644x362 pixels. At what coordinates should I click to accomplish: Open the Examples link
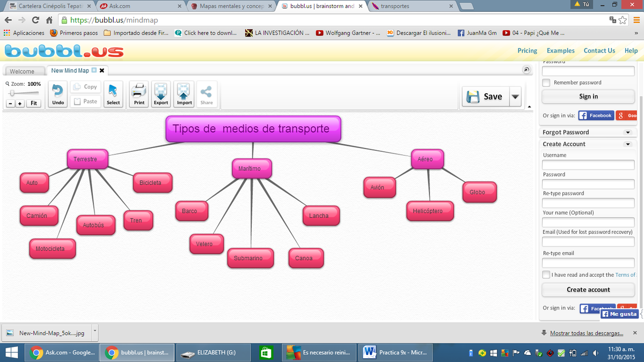pyautogui.click(x=560, y=50)
